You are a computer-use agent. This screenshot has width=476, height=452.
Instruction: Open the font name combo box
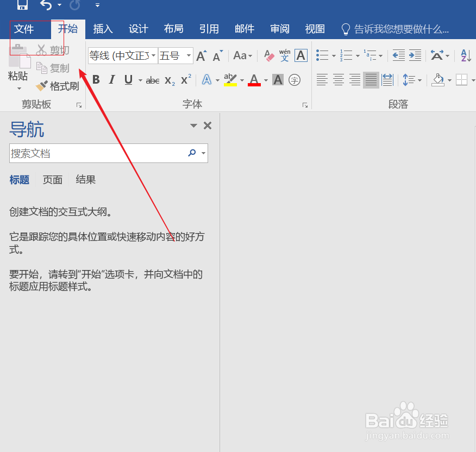(123, 55)
